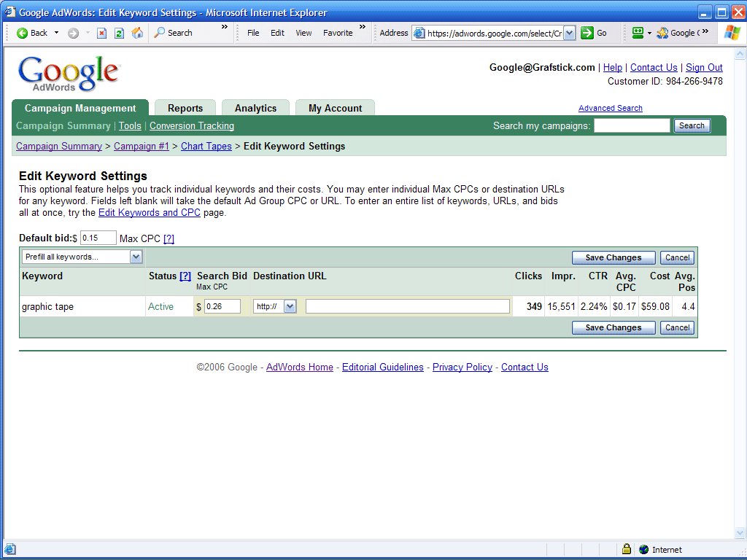This screenshot has width=747, height=560.
Task: Click the Max CPC [?] help link
Action: click(169, 238)
